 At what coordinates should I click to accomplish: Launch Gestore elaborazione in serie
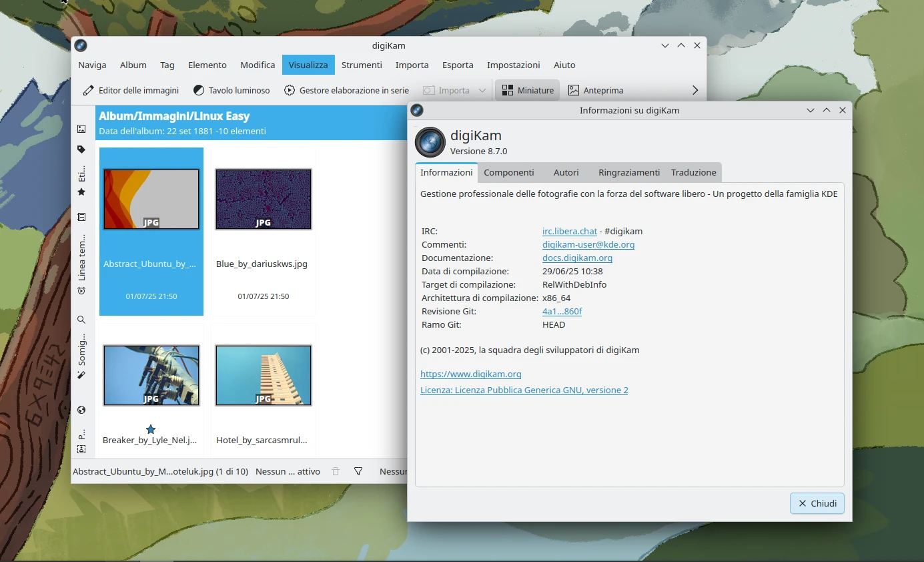346,90
